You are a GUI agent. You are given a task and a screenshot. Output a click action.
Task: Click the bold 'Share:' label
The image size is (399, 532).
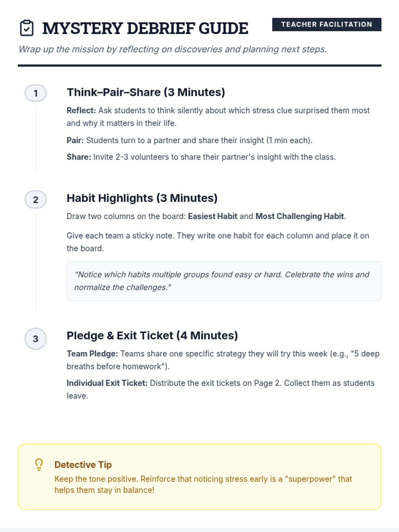tap(79, 157)
